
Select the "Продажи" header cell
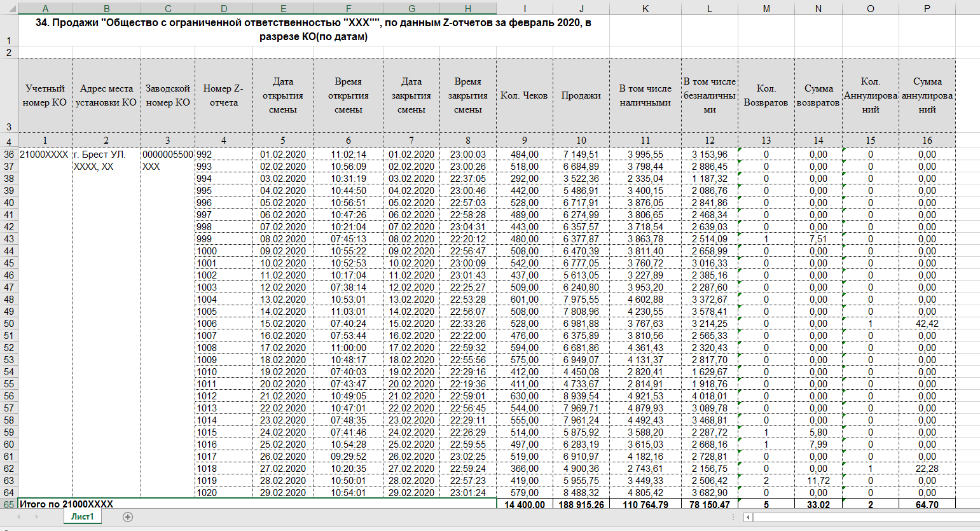coord(581,95)
